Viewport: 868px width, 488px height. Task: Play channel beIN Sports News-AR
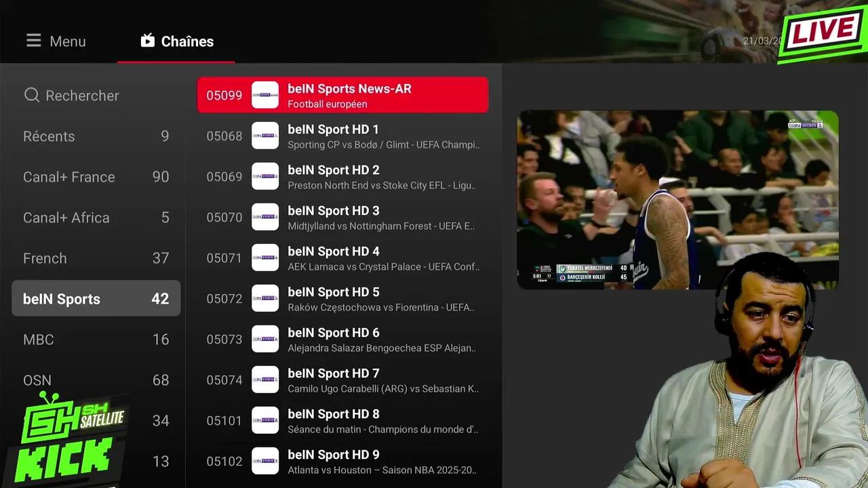(342, 95)
